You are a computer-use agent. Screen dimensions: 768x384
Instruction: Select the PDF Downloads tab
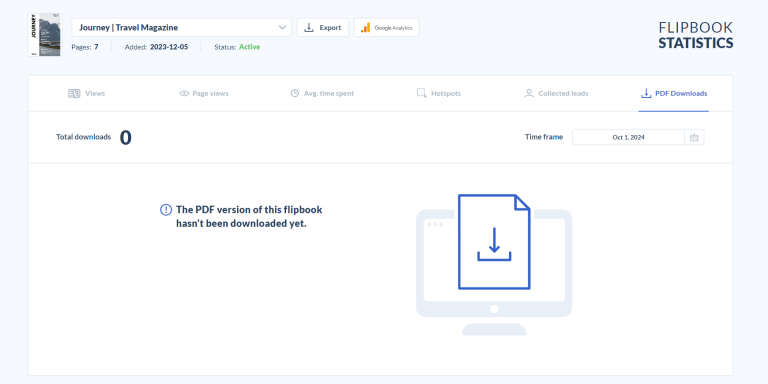[674, 93]
